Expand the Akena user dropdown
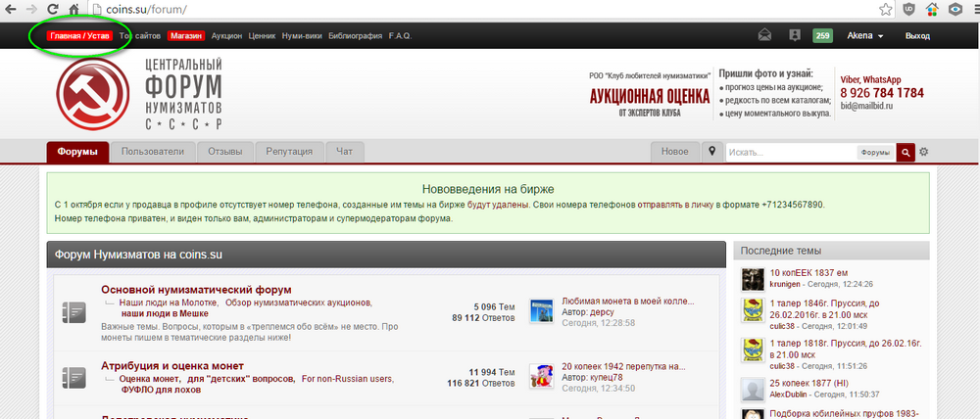 click(864, 36)
